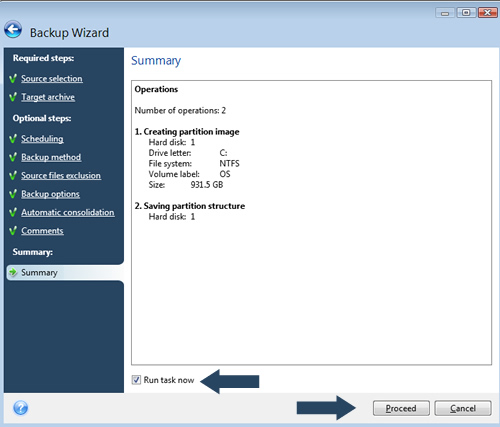Go to the Target archive step
This screenshot has height=427, width=500.
[x=48, y=97]
